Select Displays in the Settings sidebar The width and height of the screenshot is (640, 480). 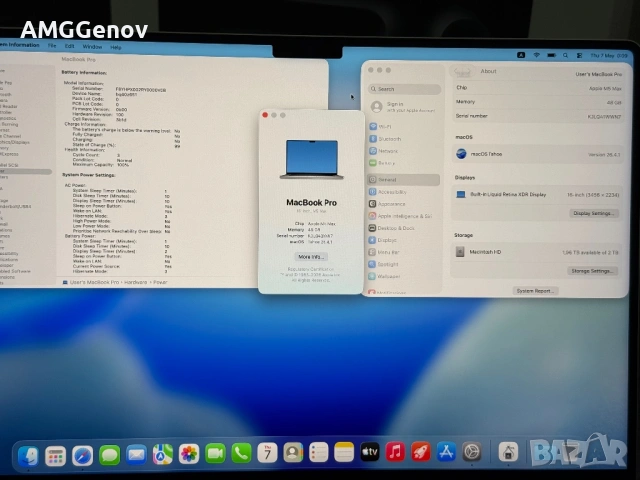coord(403,240)
